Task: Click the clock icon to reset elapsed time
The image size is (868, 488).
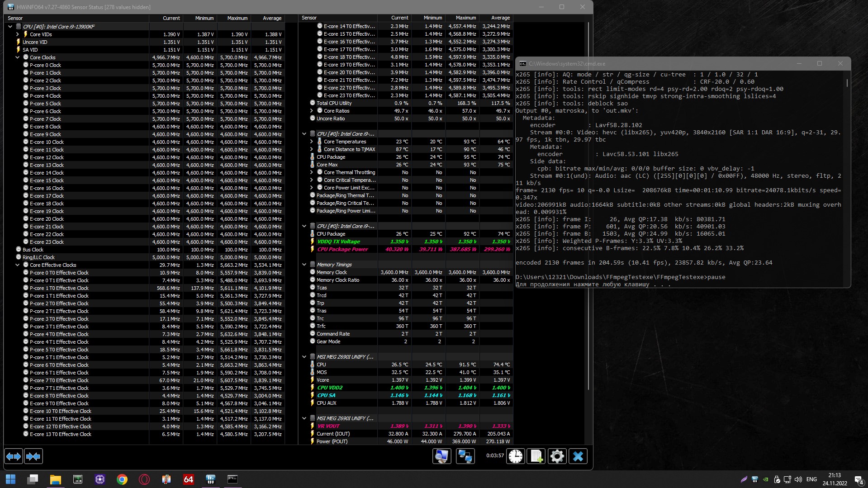Action: pos(515,456)
